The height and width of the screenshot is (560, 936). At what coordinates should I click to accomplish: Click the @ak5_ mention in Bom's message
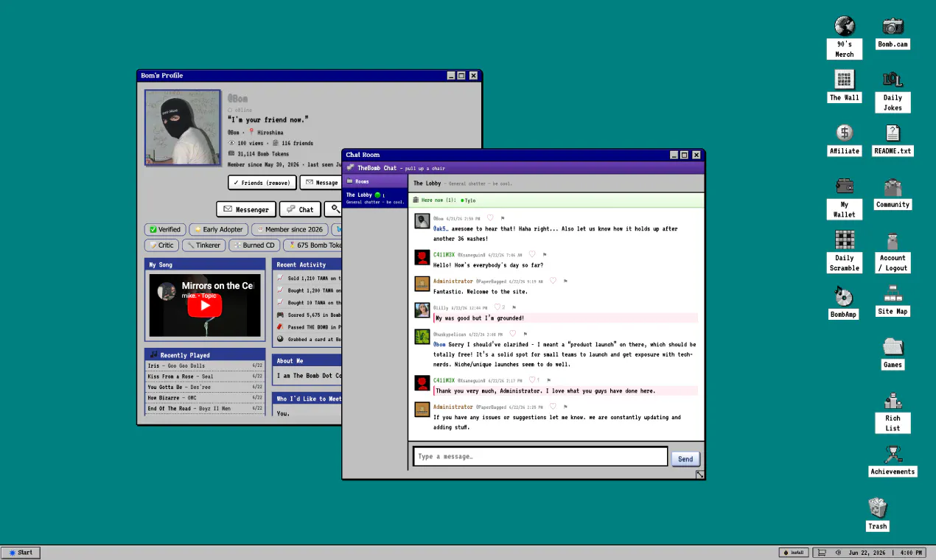[x=441, y=228]
